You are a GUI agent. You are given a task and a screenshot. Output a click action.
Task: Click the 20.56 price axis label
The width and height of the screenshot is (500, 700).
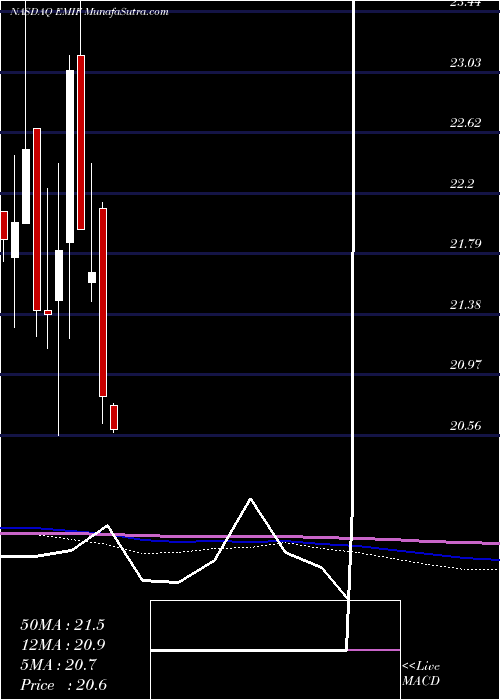point(465,425)
